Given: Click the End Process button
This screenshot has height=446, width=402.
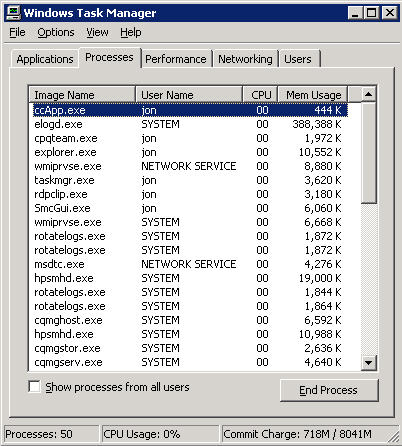Looking at the screenshot, I should (329, 390).
